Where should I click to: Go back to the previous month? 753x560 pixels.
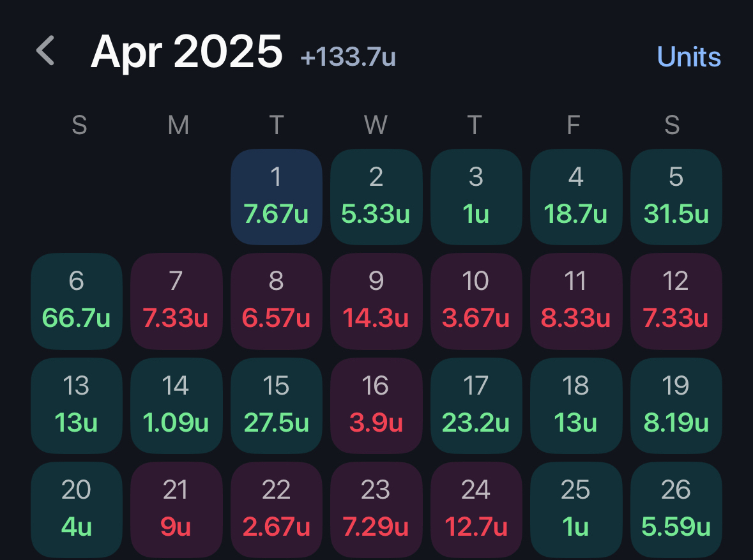[x=45, y=51]
